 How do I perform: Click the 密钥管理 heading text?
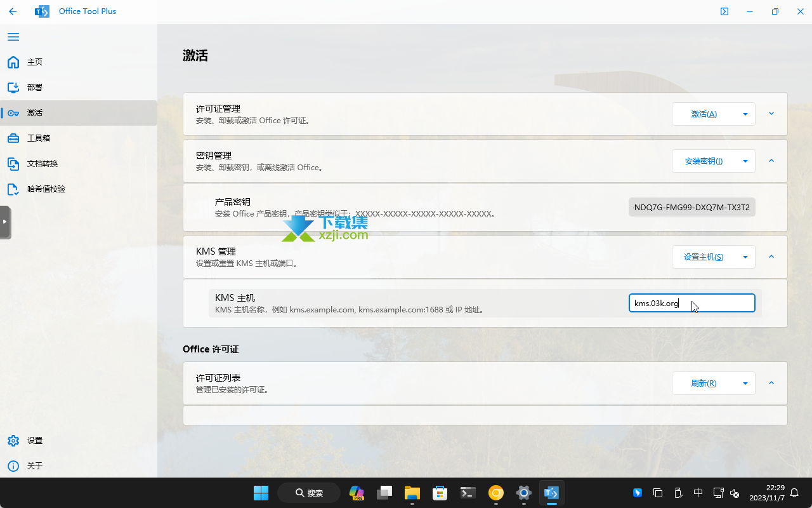pos(214,156)
